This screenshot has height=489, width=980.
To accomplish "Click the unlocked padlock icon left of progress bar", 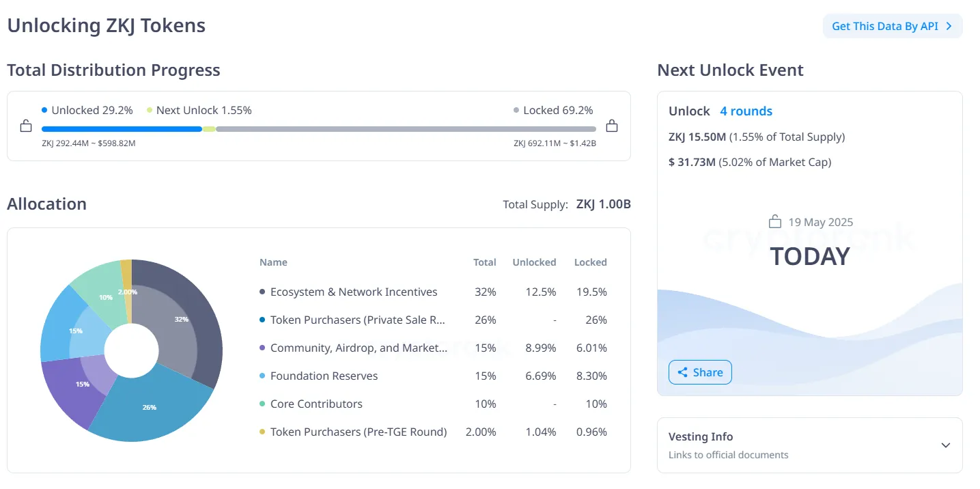I will coord(26,126).
